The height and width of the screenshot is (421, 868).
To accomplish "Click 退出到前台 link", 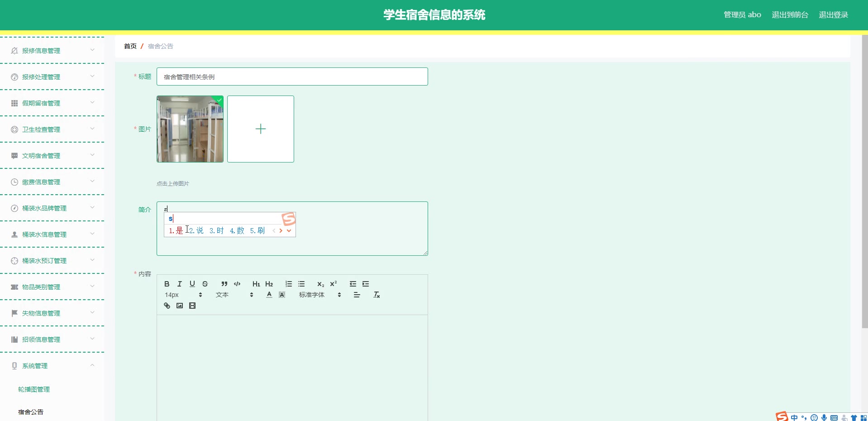I will (x=790, y=15).
